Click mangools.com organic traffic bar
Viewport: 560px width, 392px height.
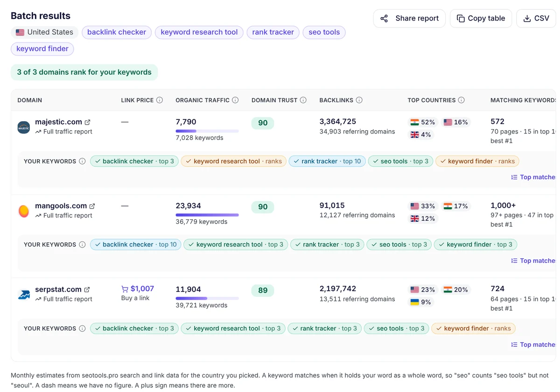pyautogui.click(x=207, y=215)
